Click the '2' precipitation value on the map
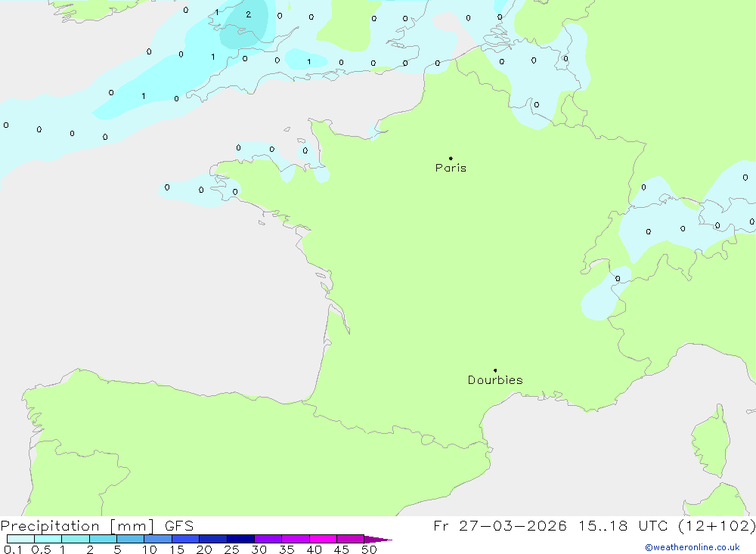 [x=248, y=14]
